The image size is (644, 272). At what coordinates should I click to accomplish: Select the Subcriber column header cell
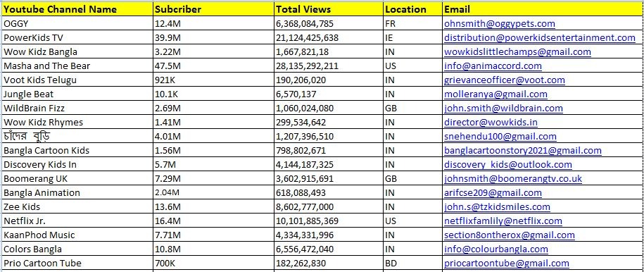point(213,9)
